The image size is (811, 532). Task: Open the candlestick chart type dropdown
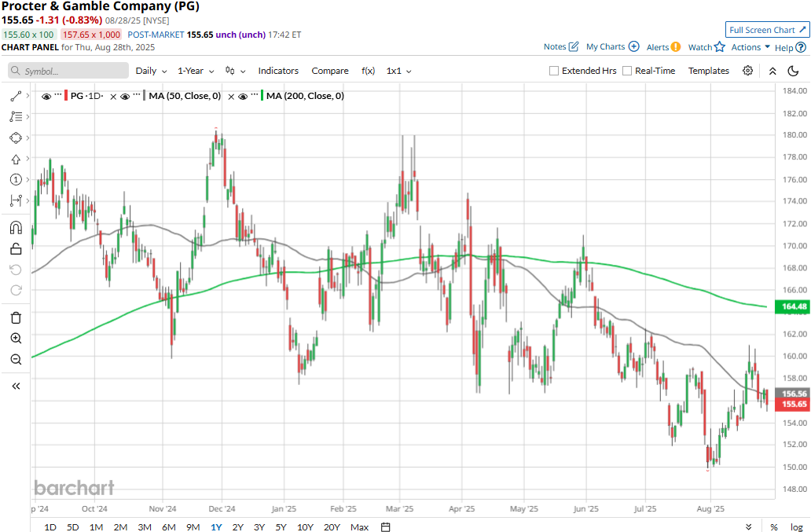pos(235,71)
